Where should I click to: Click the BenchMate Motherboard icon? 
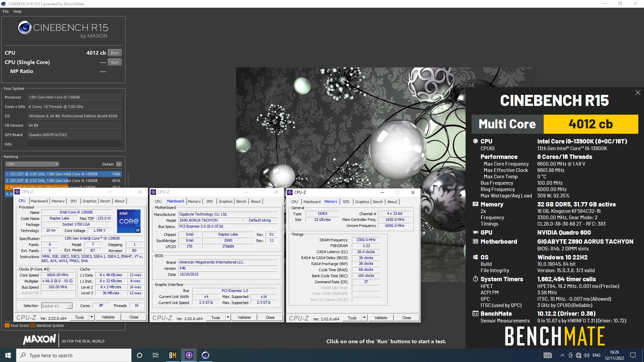point(475,241)
